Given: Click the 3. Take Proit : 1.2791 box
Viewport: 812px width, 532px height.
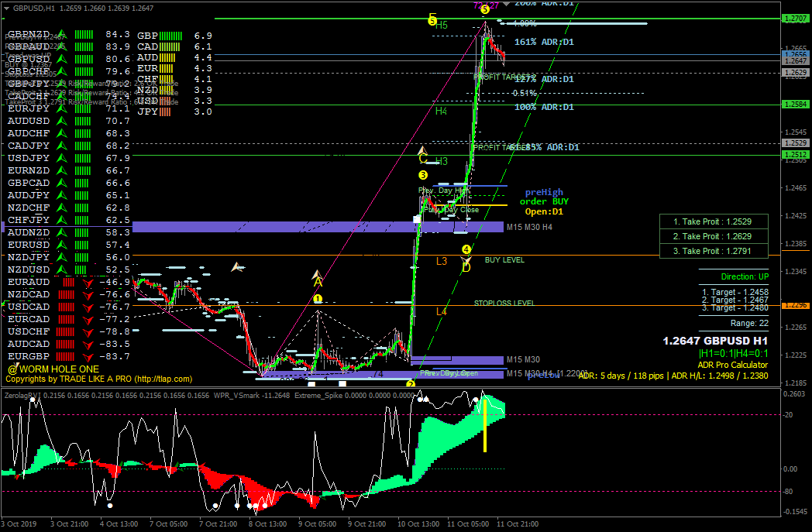Looking at the screenshot, I should coord(714,251).
